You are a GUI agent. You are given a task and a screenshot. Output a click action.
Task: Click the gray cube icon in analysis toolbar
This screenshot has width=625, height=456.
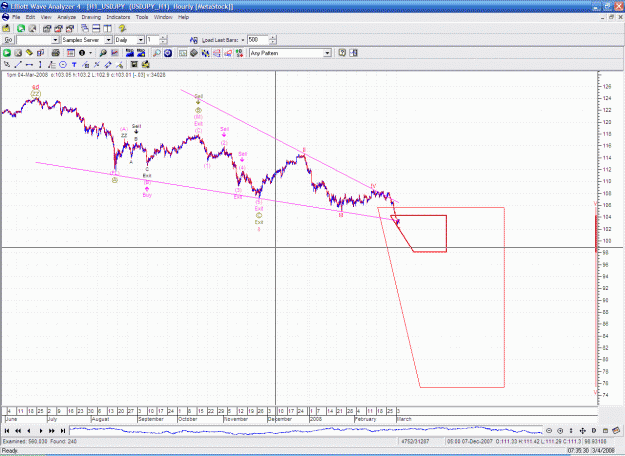click(x=194, y=53)
